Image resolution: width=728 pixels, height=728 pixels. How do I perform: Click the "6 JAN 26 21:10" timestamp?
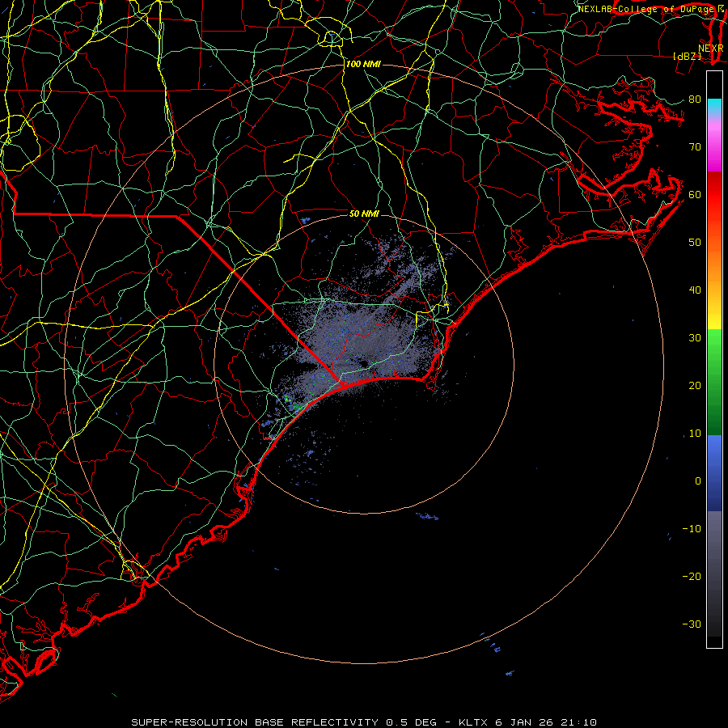coord(547,722)
